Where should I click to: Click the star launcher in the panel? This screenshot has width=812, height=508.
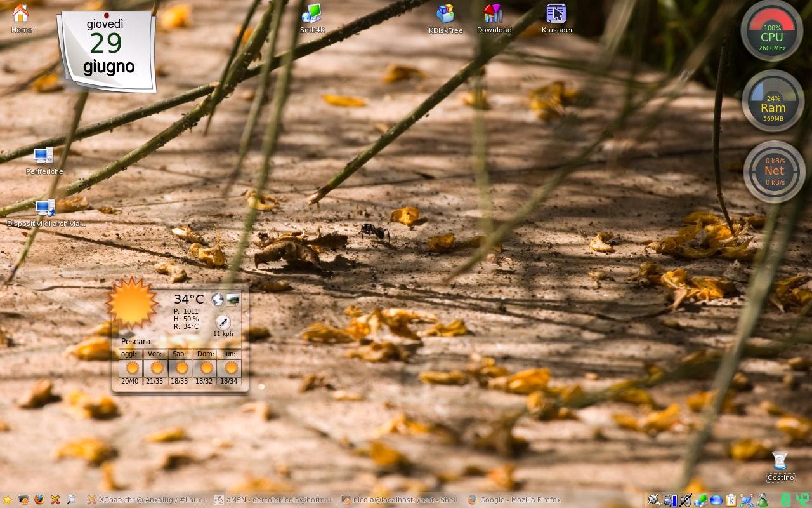[8, 500]
